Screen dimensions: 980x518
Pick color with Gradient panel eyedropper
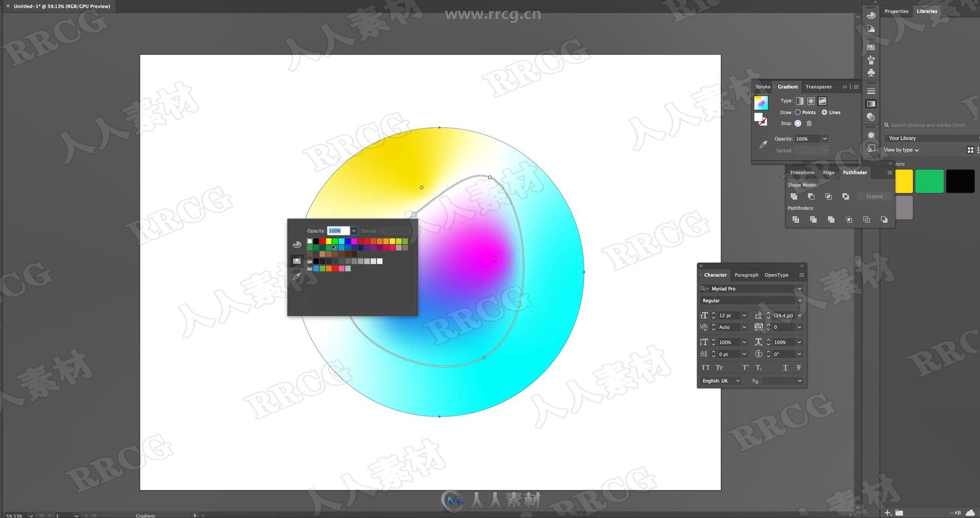tap(763, 144)
